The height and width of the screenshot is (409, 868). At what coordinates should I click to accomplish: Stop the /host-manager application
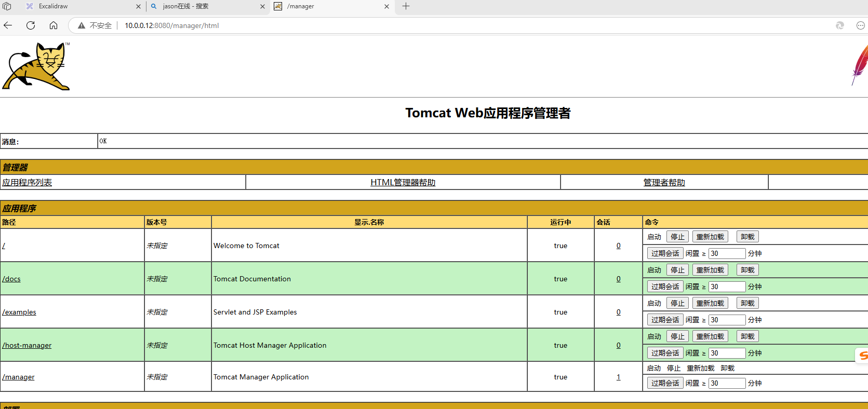point(677,336)
